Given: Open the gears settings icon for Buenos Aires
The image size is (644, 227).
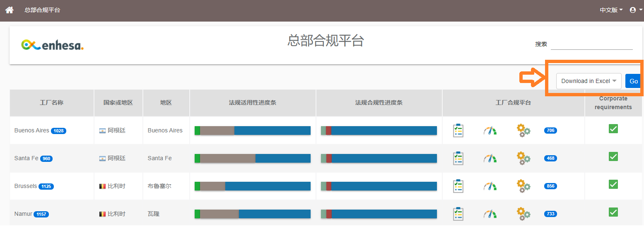Looking at the screenshot, I should tap(523, 130).
